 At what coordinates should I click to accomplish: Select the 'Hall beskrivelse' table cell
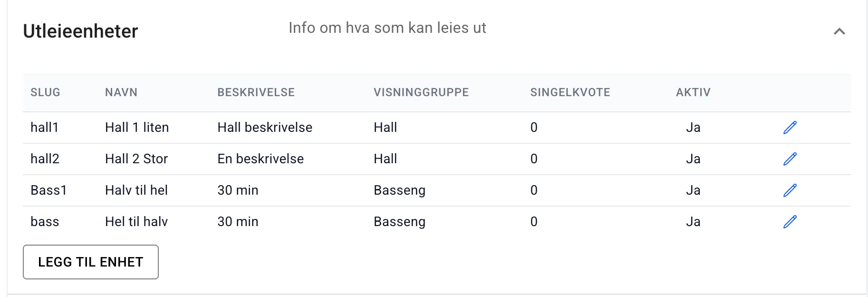pyautogui.click(x=265, y=127)
